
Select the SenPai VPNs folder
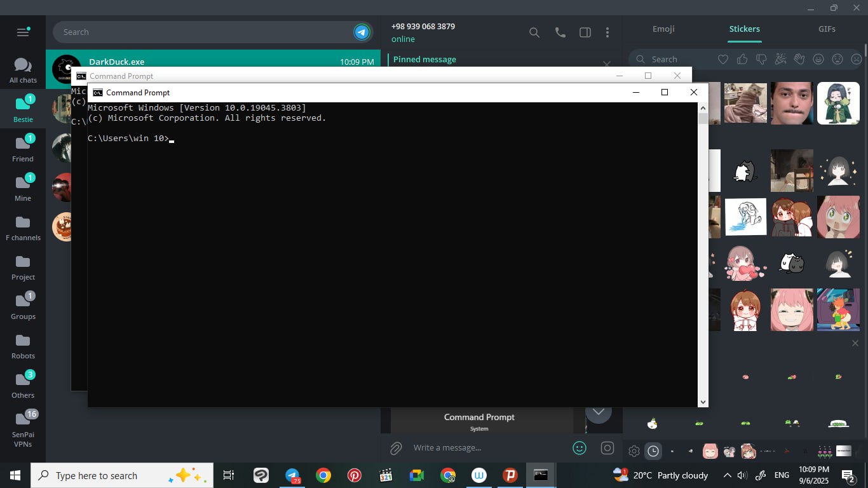tap(23, 428)
